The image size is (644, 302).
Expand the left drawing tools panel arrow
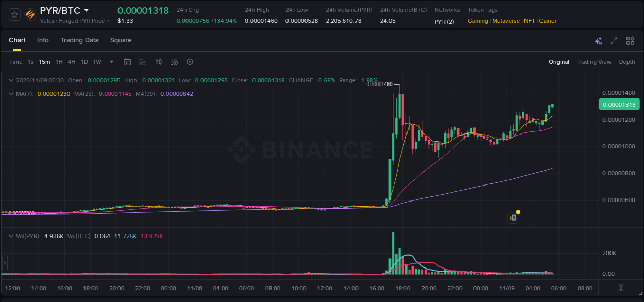tap(4, 263)
